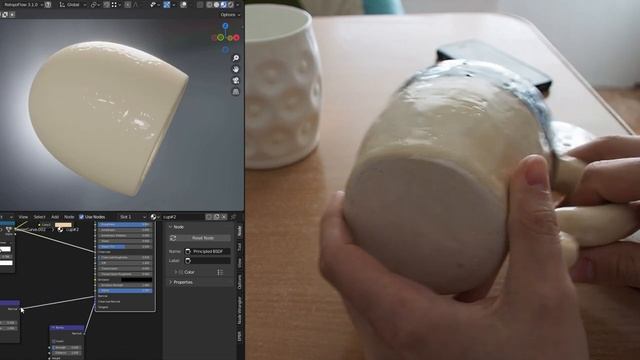
Task: Click the zoom magnifier viewport icon
Action: [236, 58]
